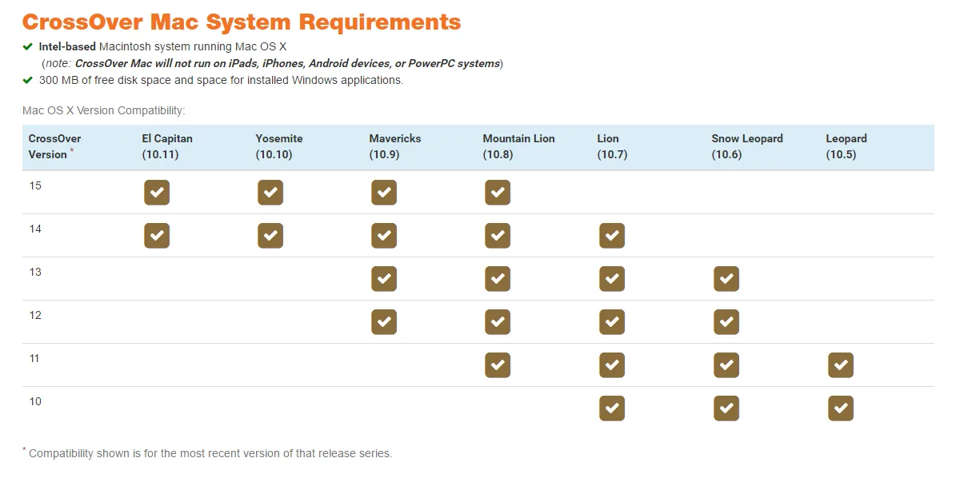This screenshot has height=478, width=980.
Task: Select the Lion (10.7) header
Action: pyautogui.click(x=612, y=146)
